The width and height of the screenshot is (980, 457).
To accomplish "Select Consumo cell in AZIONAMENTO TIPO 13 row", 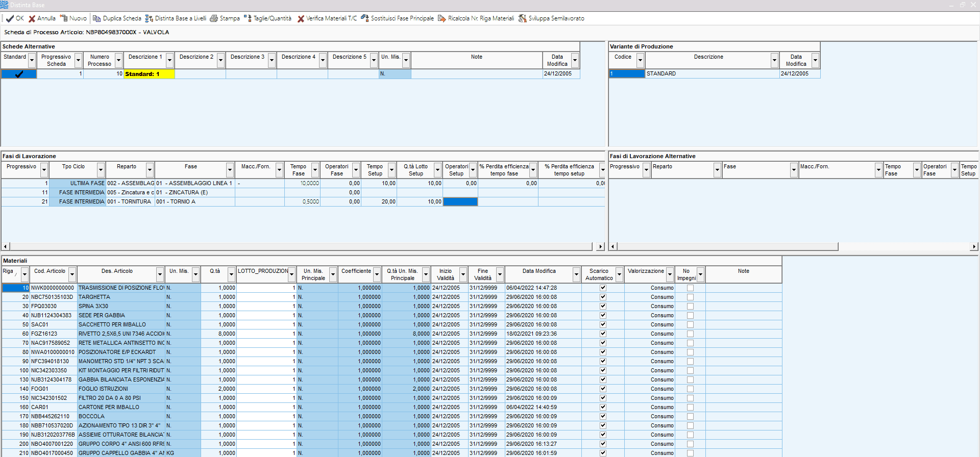I will pos(649,425).
